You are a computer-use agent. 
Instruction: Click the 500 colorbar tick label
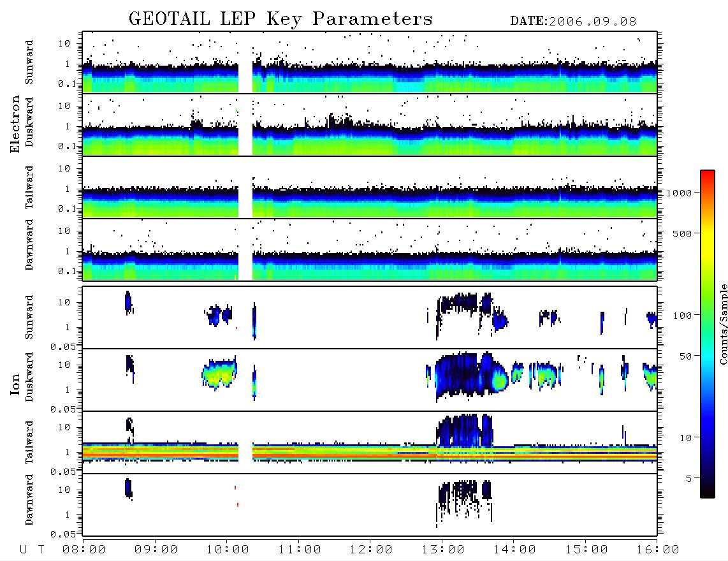click(x=682, y=233)
